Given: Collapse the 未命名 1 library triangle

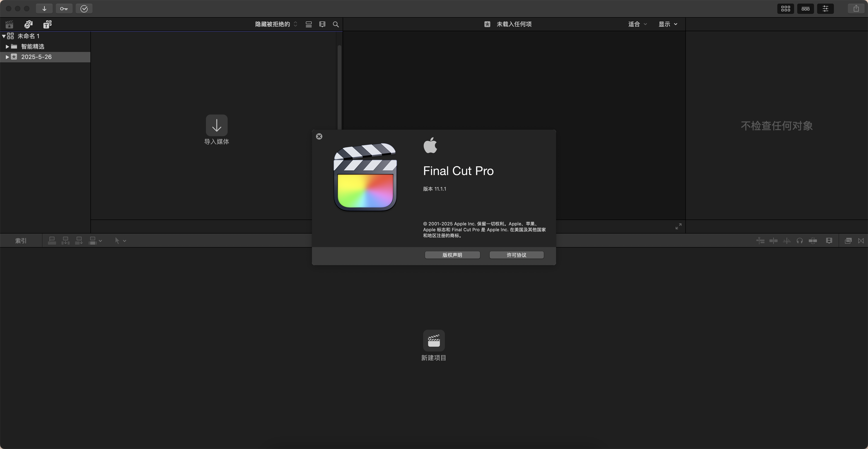Looking at the screenshot, I should click(x=4, y=36).
